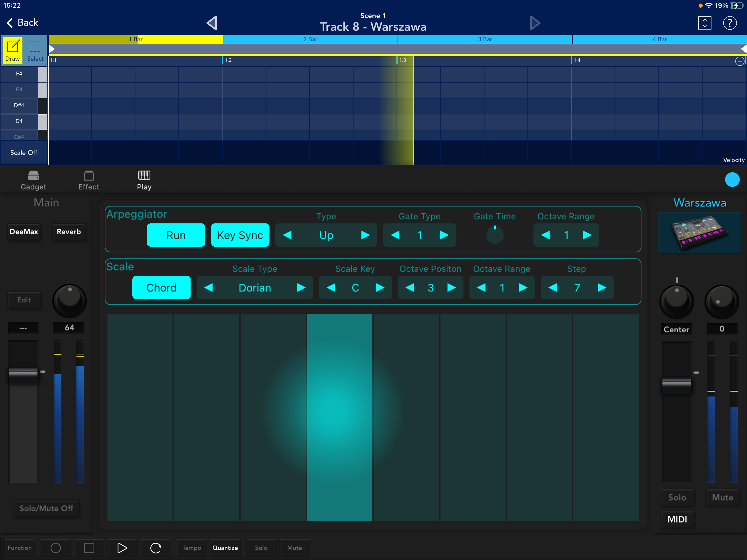Open Quantize settings
This screenshot has width=747, height=560.
[225, 547]
